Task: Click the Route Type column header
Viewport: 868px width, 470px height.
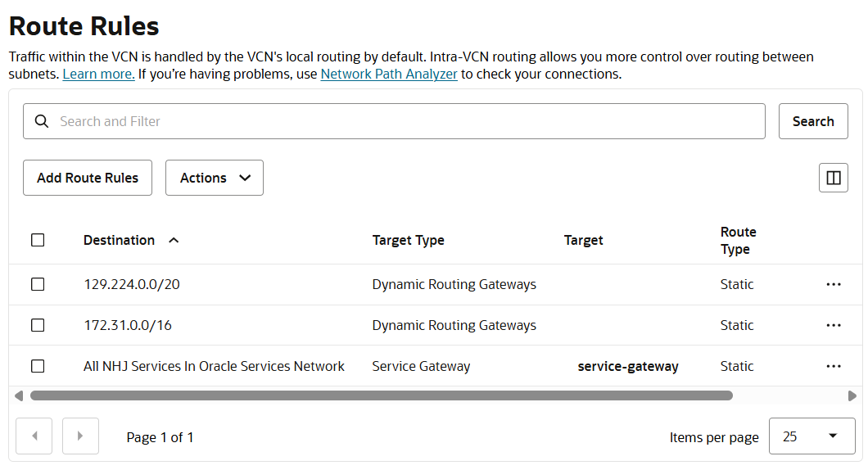Action: (x=738, y=240)
